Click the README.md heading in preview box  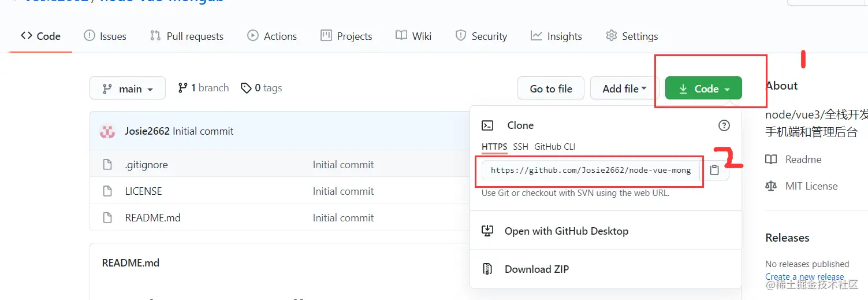tap(131, 263)
